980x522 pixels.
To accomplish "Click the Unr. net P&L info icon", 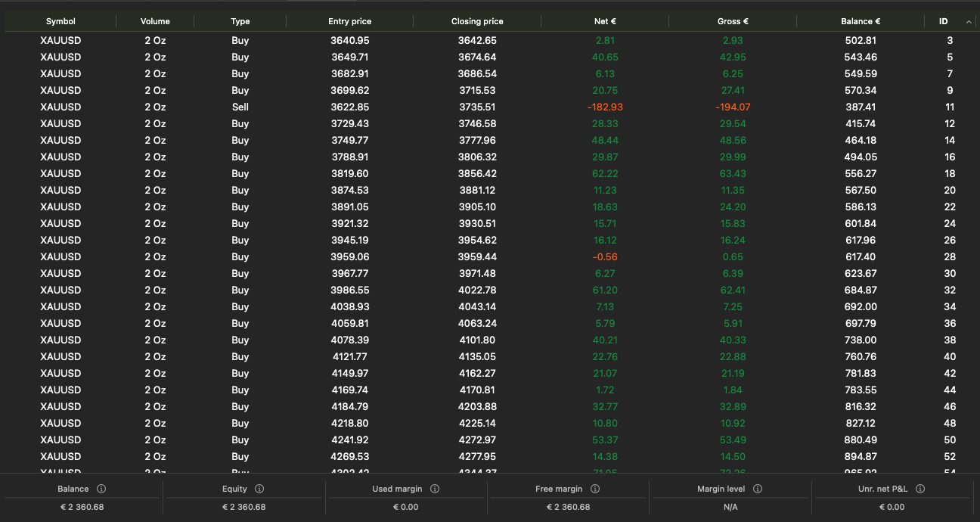I will point(920,488).
